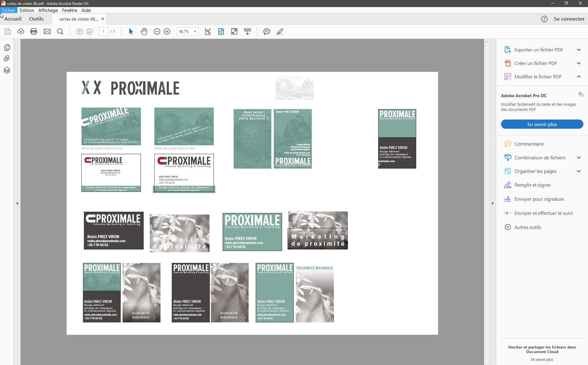The height and width of the screenshot is (365, 588).
Task: Click the Send by email envelope icon
Action: [x=47, y=32]
